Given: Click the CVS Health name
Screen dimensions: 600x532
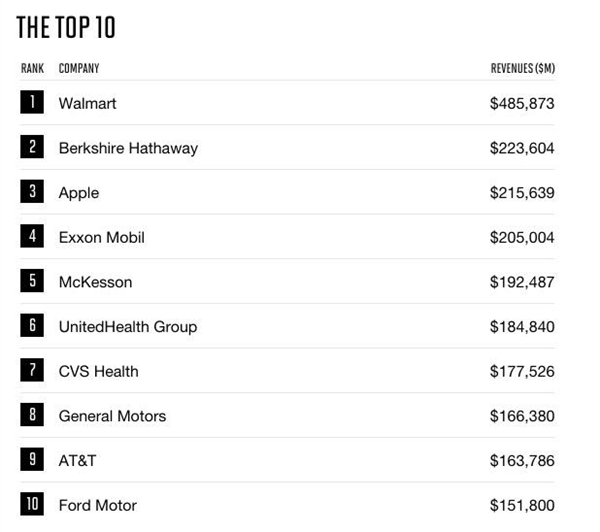Looking at the screenshot, I should pyautogui.click(x=98, y=372).
